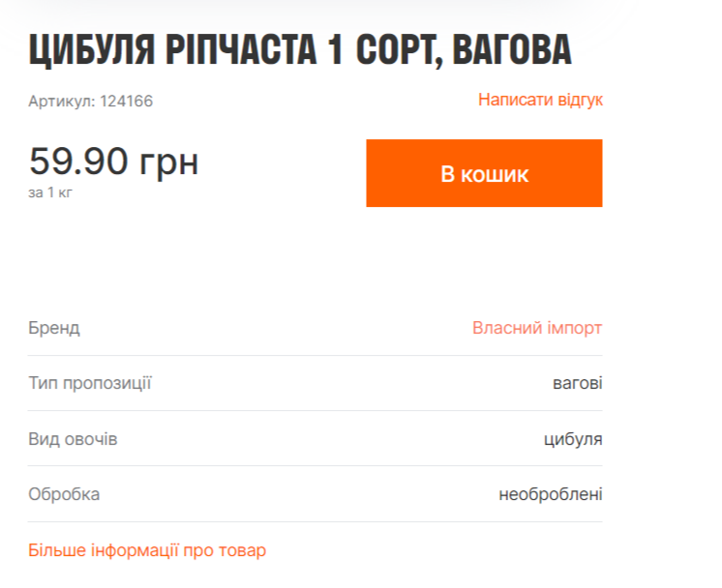
Task: Click the необроблені attribute value
Action: tap(551, 494)
